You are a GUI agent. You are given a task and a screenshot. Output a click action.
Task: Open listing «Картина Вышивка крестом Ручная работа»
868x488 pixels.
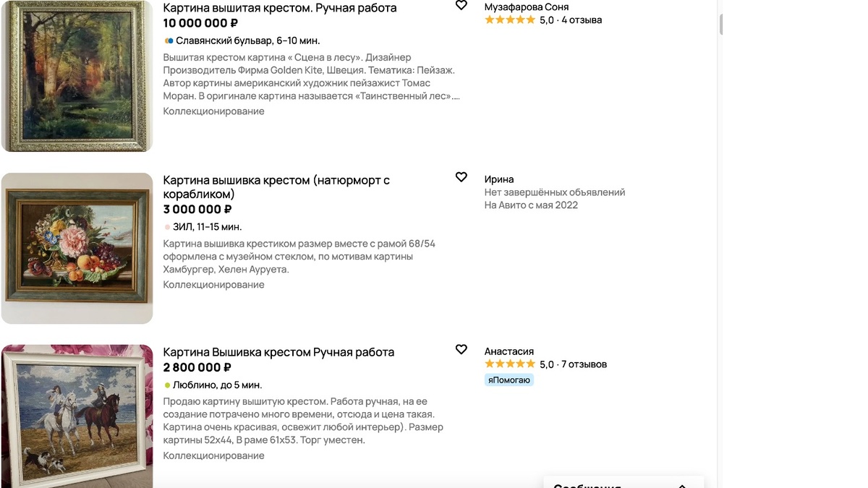coord(279,351)
